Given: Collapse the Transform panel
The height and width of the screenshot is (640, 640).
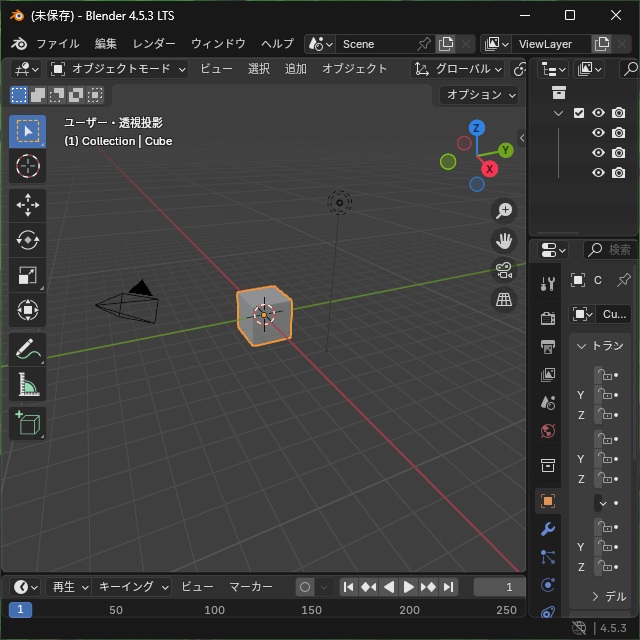Looking at the screenshot, I should pyautogui.click(x=581, y=346).
